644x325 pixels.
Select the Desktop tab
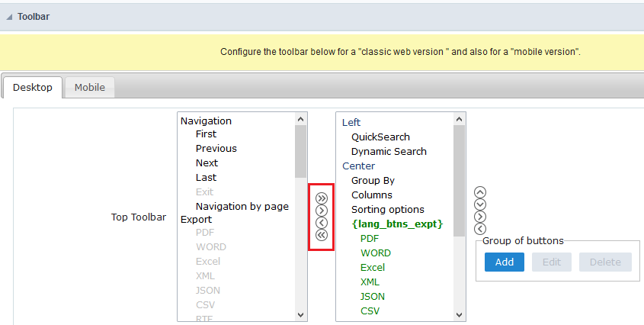tap(33, 87)
